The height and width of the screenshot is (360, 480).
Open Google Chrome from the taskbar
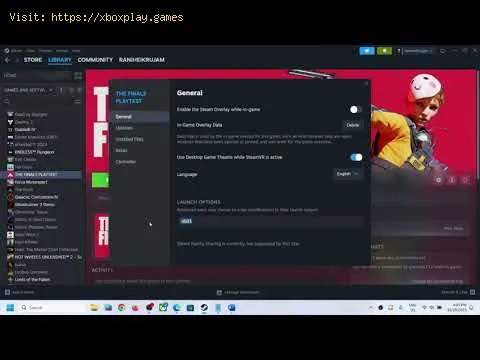(x=121, y=307)
